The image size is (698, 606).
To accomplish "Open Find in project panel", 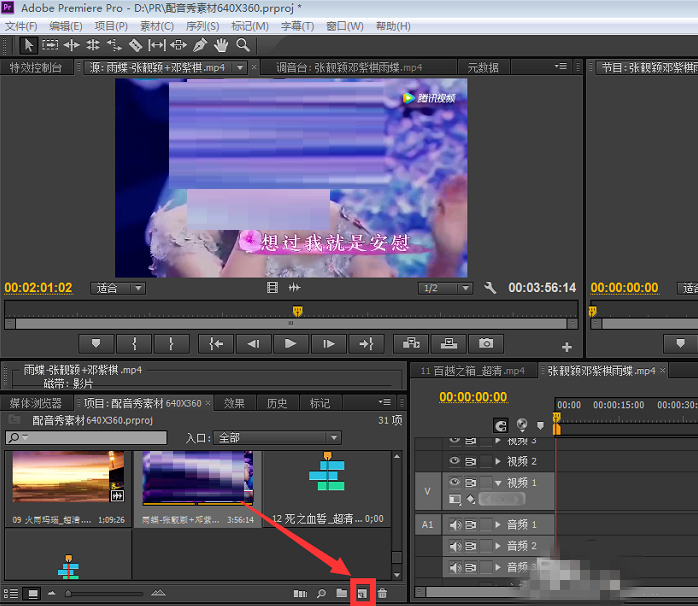I will click(x=321, y=593).
